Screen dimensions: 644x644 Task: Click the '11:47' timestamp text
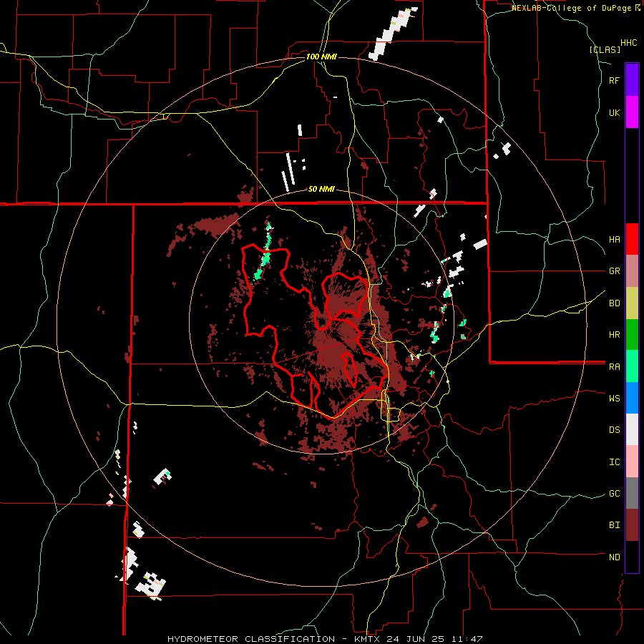point(467,639)
